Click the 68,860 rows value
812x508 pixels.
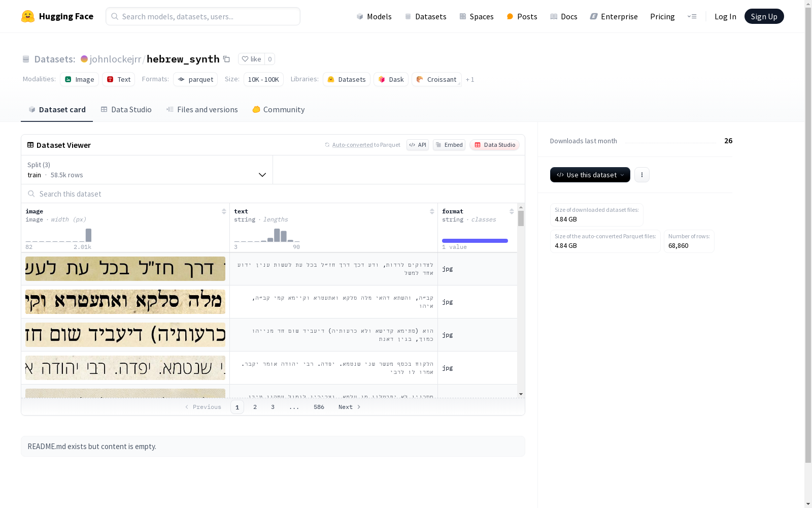[679, 246]
